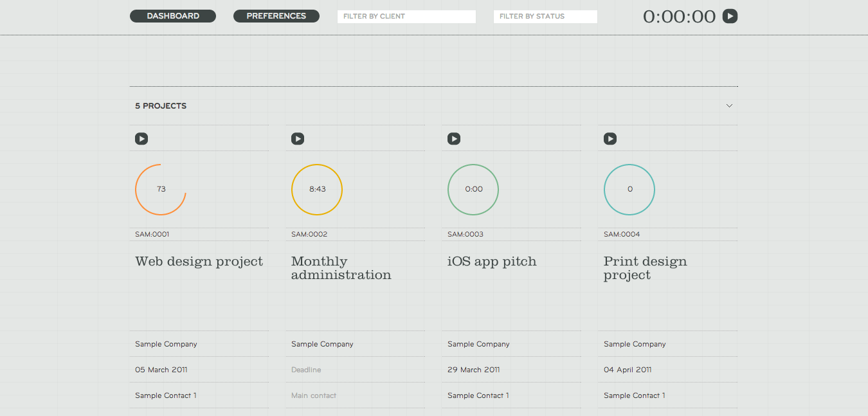Click Main contact placeholder under Monthly administration
Screen dimensions: 868x416
314,395
